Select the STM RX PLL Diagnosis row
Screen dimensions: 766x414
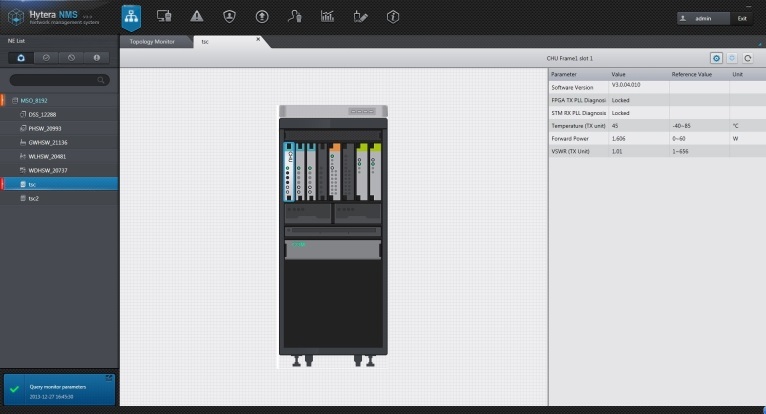pyautogui.click(x=657, y=113)
